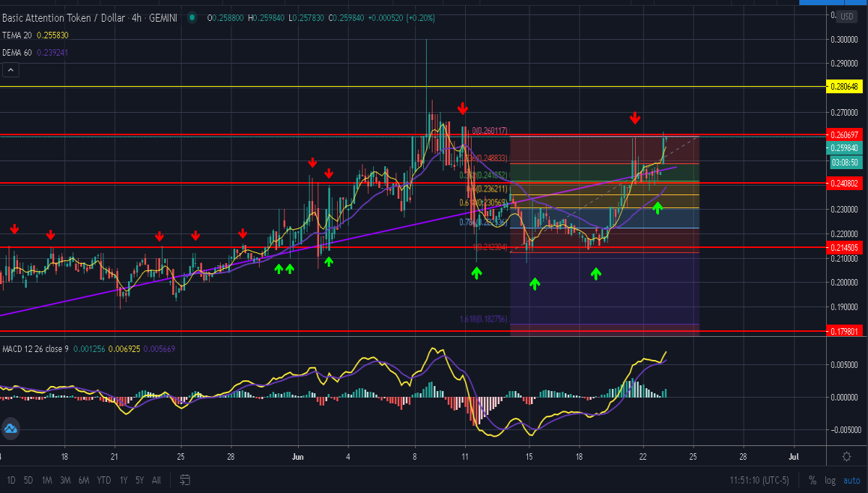
Task: Select the MACD 12 26 close 9 legend
Action: click(35, 348)
